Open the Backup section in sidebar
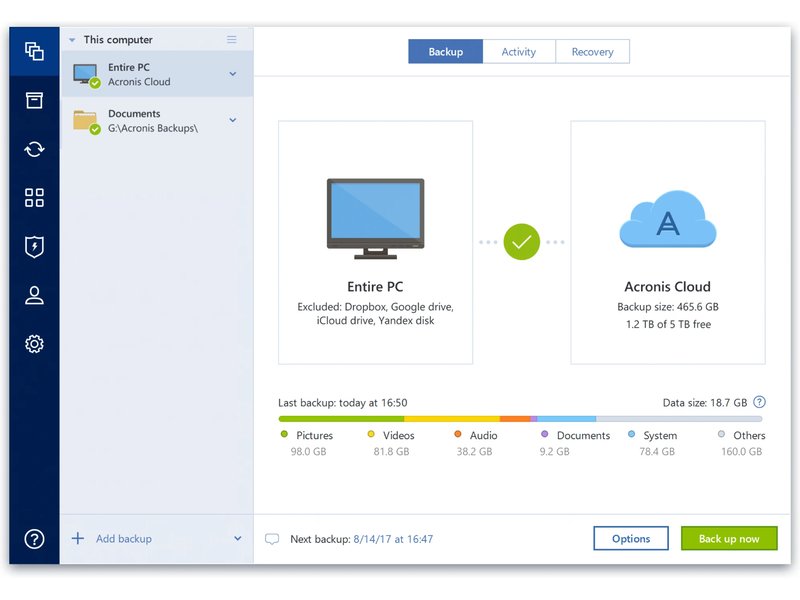Viewport: 800px width, 600px height. pyautogui.click(x=34, y=51)
